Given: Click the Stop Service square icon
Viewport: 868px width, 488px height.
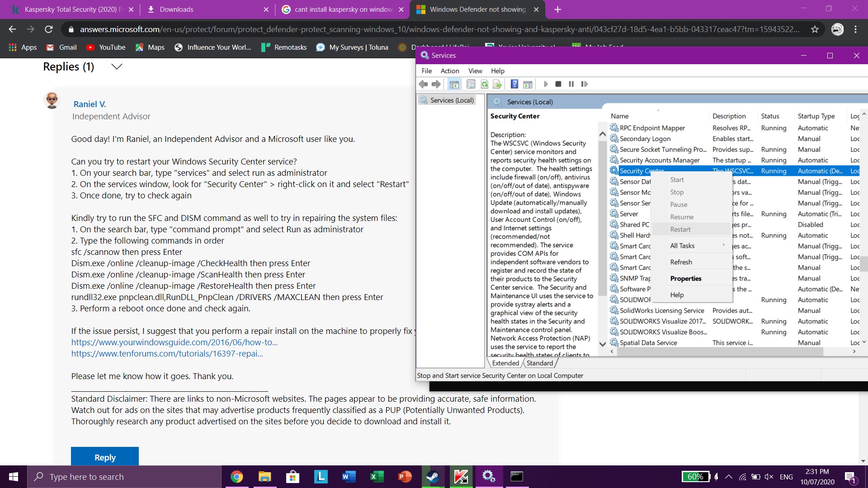Looking at the screenshot, I should 558,84.
